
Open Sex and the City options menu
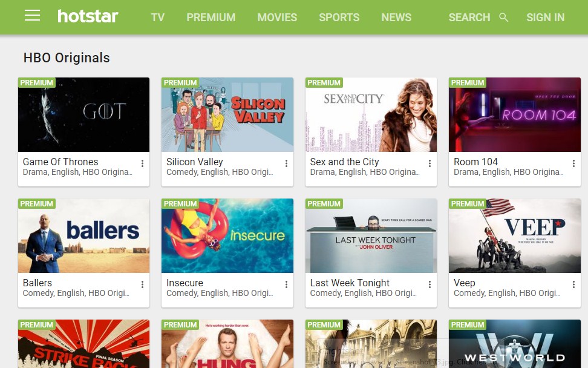pyautogui.click(x=430, y=163)
